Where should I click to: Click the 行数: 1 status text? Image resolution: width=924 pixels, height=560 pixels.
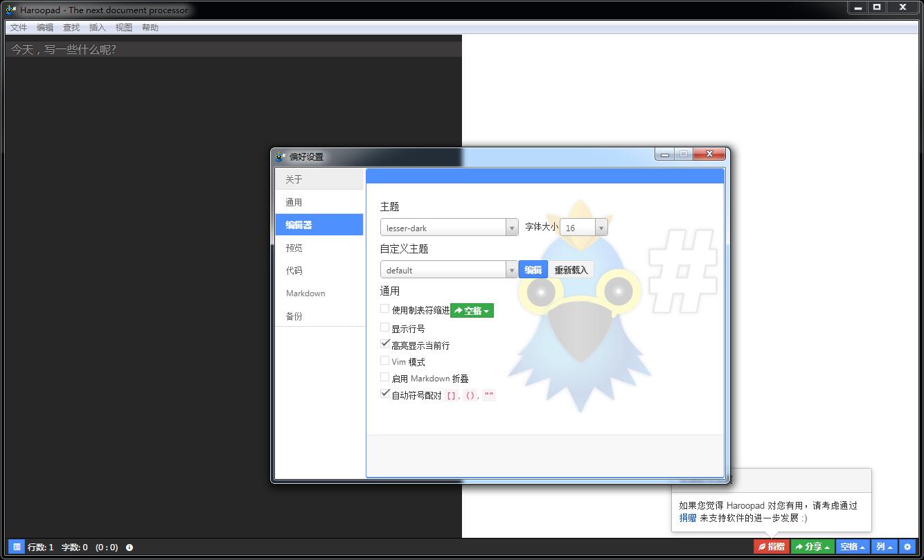tap(41, 548)
